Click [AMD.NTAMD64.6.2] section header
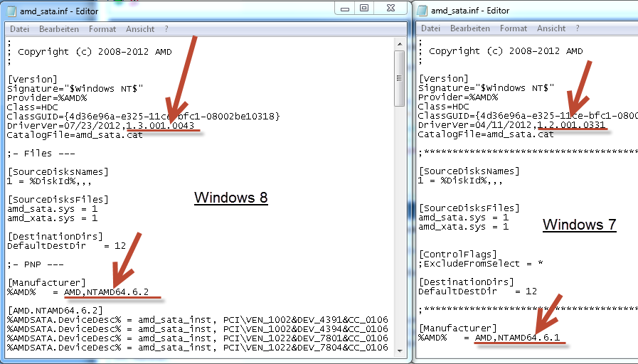Screen dimensions: 638x364 coord(55,311)
